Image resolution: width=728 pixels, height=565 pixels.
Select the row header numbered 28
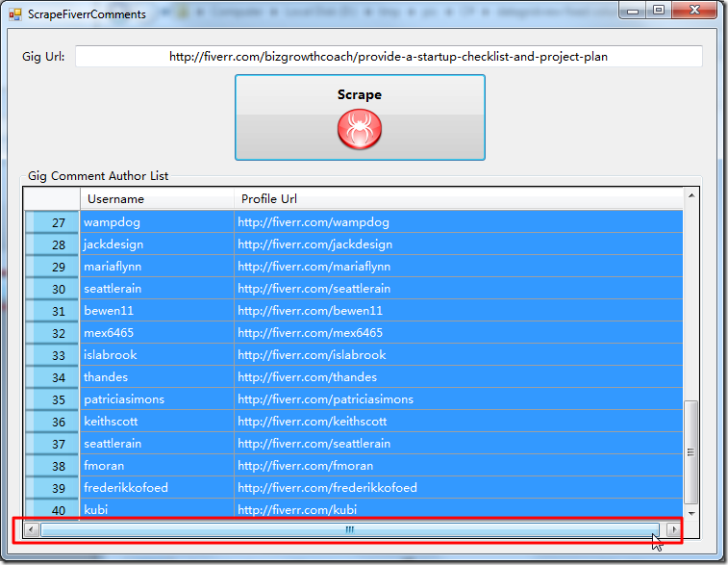[x=52, y=244]
